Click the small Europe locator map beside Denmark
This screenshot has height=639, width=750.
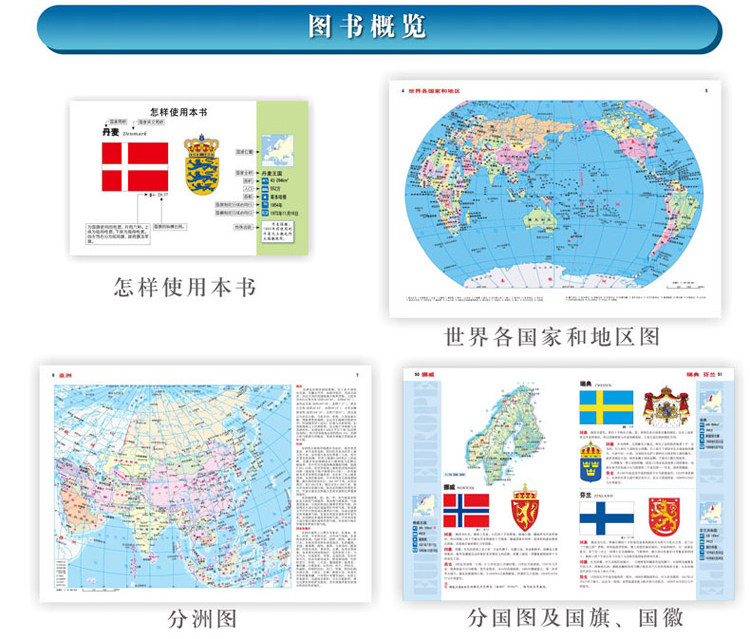coord(277,151)
